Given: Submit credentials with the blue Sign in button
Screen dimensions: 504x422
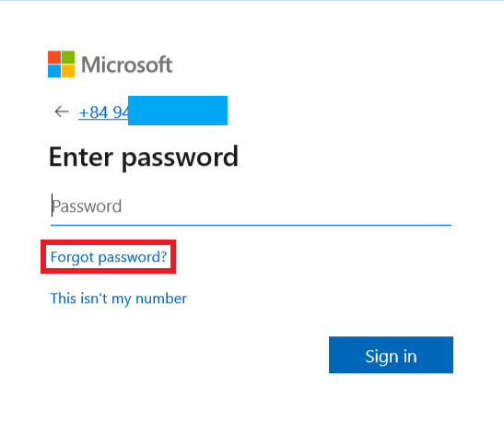Looking at the screenshot, I should (x=391, y=355).
